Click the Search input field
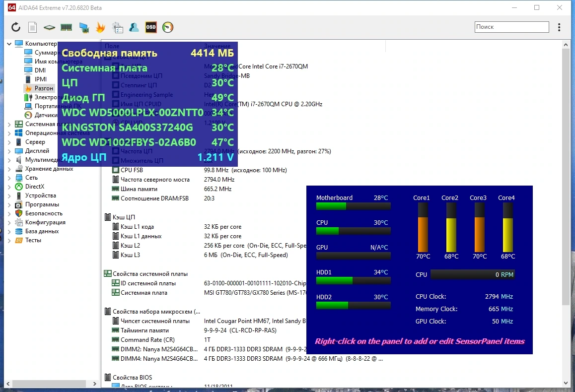The image size is (575, 392). click(x=511, y=27)
